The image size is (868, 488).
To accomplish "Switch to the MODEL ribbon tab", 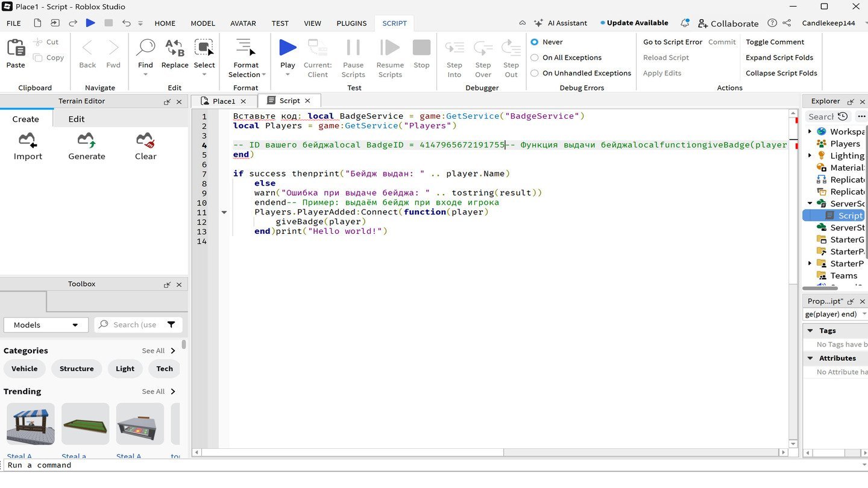I will pos(203,23).
